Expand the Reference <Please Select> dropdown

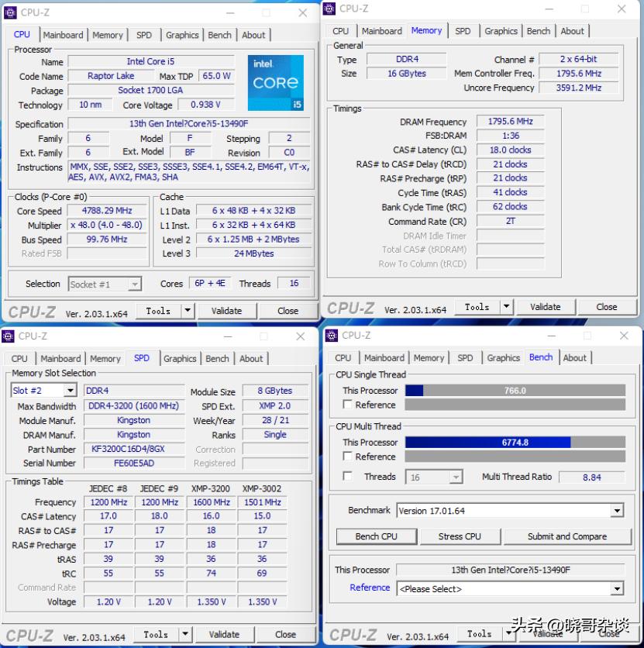[617, 589]
